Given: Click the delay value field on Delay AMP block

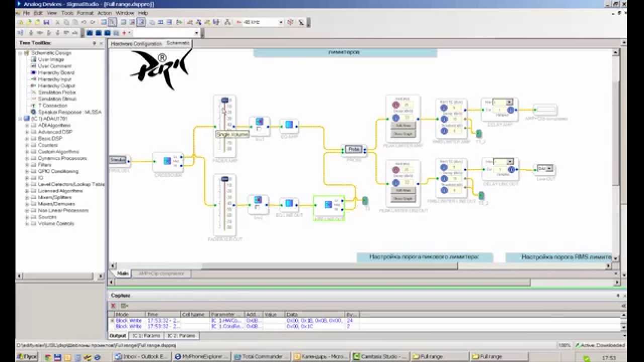Looking at the screenshot, I should click(501, 110).
